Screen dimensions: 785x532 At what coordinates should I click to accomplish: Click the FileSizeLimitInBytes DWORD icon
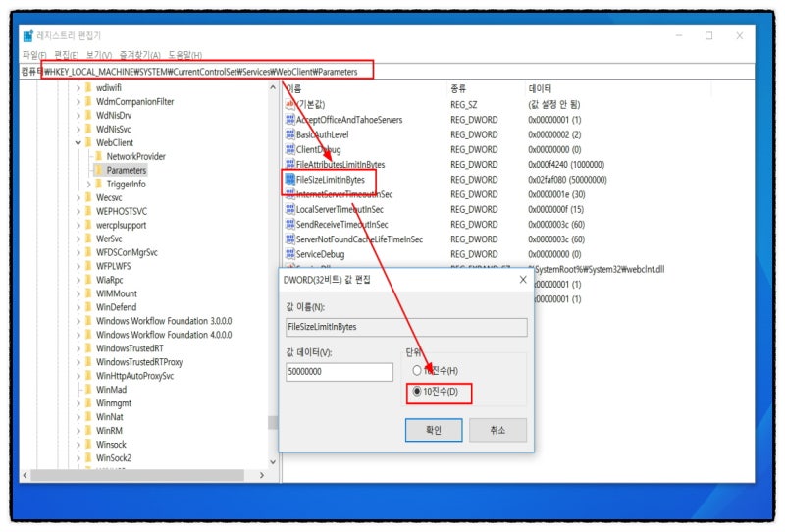pyautogui.click(x=289, y=180)
